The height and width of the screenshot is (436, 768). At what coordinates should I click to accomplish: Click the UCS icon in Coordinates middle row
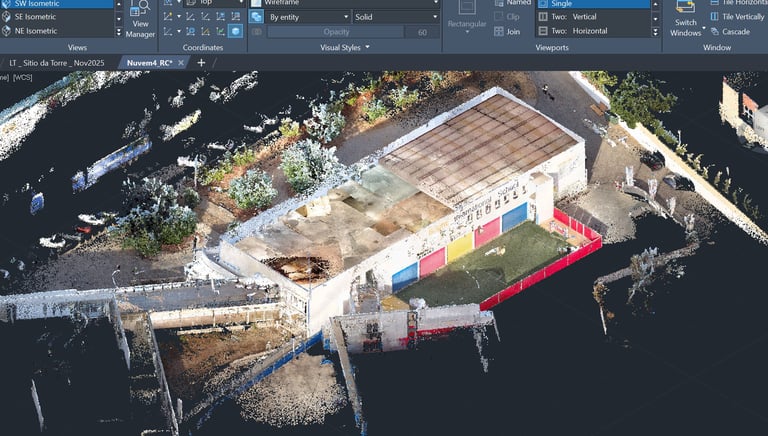[x=168, y=17]
